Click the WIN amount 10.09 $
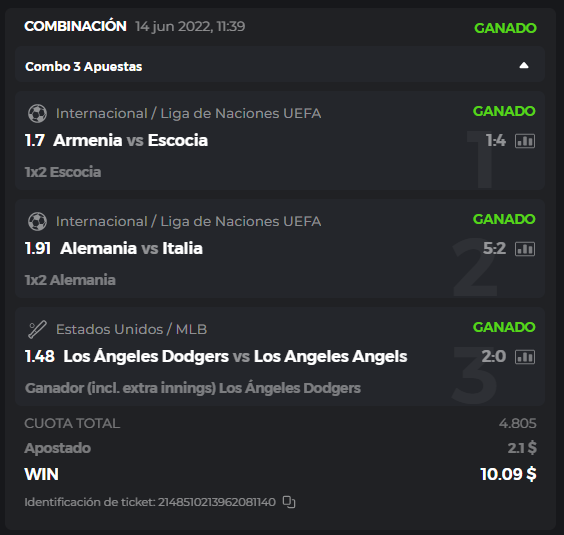 coord(508,474)
